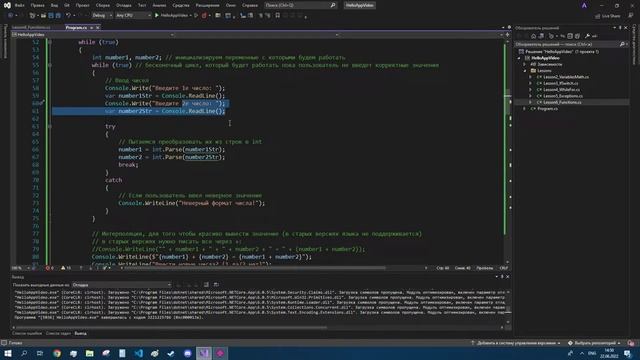Open output source dropdown showing Отладка

coord(122,284)
